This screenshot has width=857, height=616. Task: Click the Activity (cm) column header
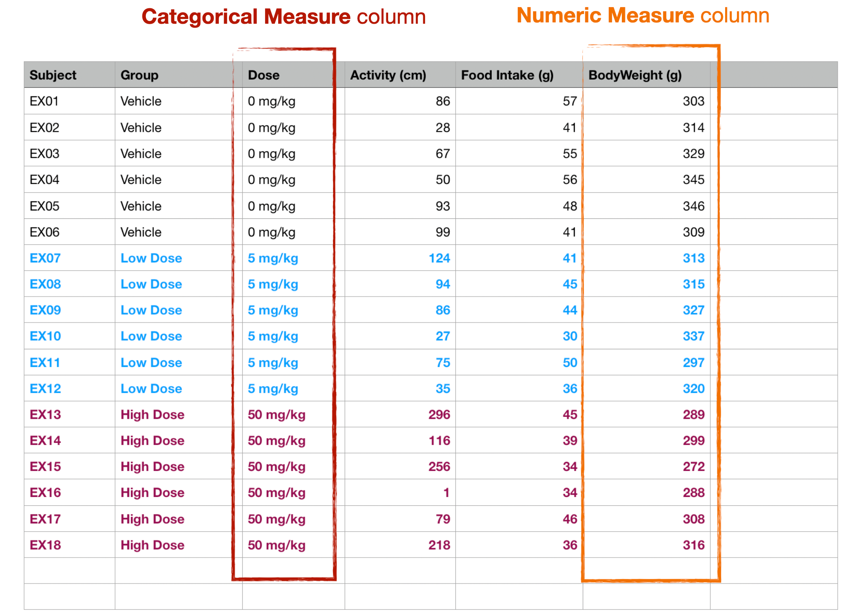pos(400,75)
